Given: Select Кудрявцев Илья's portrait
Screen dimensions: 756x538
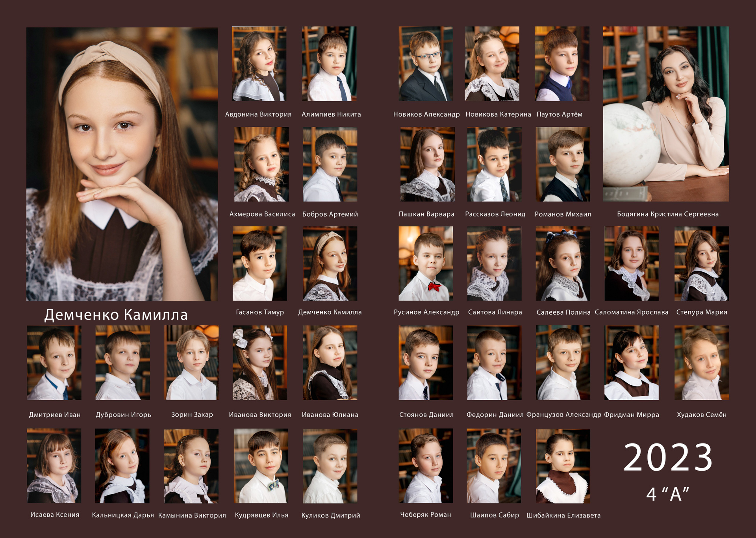Looking at the screenshot, I should [x=261, y=466].
